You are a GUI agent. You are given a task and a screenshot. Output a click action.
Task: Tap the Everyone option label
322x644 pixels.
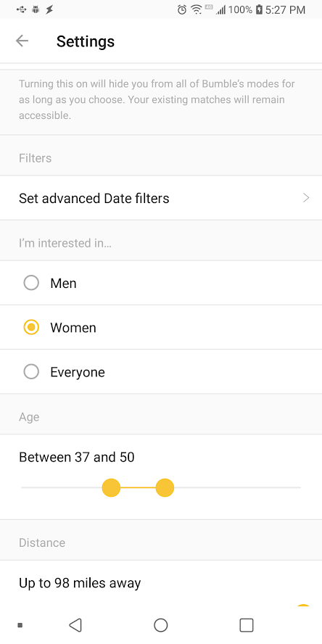click(78, 372)
